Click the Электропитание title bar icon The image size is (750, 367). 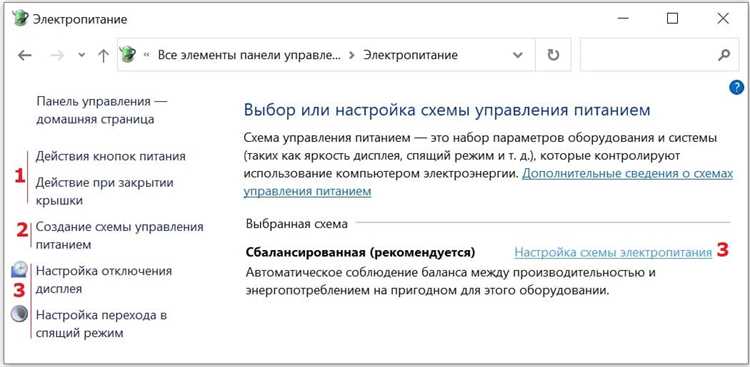point(21,19)
